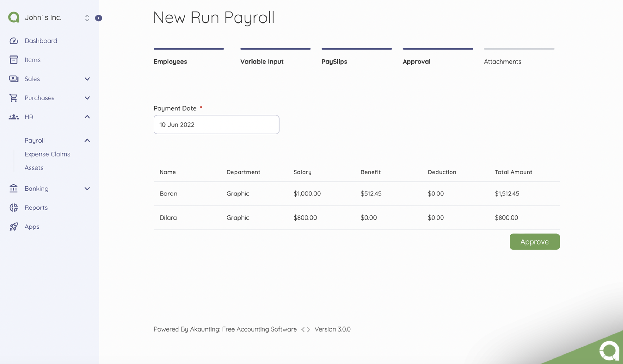Click the Items box icon in sidebar
Screen dimensions: 623x364
click(13, 60)
